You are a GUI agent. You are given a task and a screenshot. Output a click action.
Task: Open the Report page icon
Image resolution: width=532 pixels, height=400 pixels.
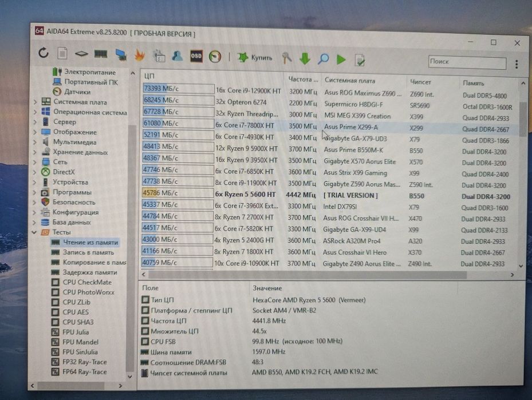tap(62, 53)
